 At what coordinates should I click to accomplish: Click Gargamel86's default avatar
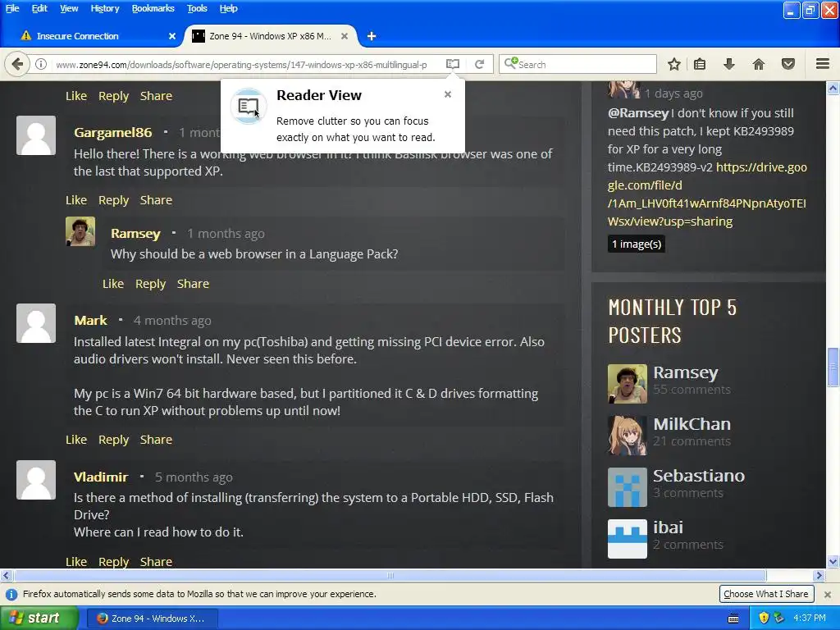[x=36, y=135]
